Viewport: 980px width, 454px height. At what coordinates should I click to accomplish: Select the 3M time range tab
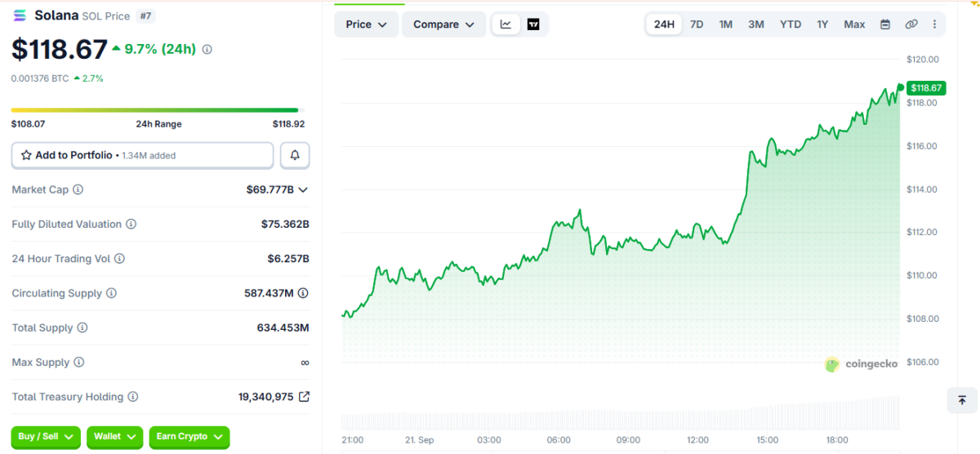(756, 24)
